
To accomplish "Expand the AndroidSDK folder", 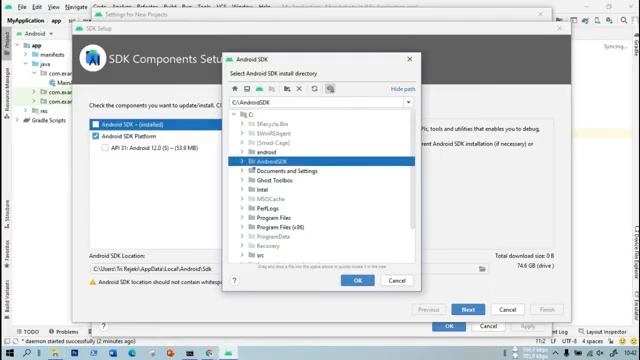I will click(x=242, y=161).
